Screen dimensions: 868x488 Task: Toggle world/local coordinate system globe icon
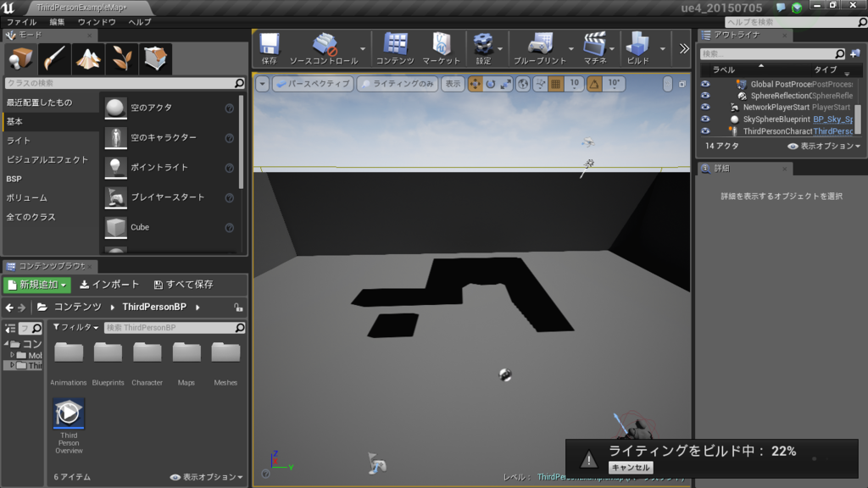[x=523, y=84]
